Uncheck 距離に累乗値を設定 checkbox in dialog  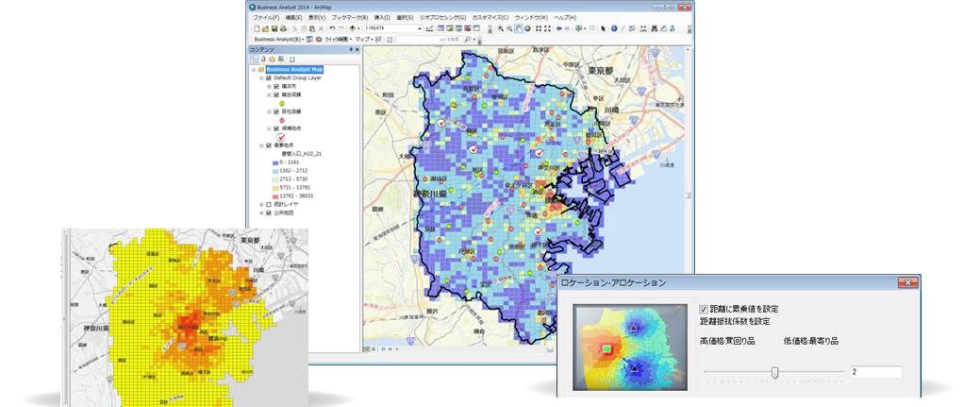704,310
